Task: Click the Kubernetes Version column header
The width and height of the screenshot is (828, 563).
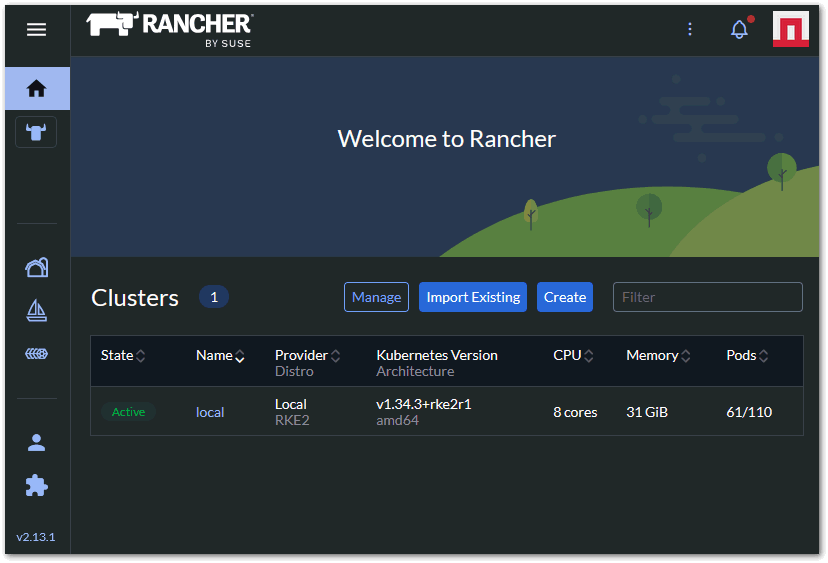Action: [x=437, y=355]
